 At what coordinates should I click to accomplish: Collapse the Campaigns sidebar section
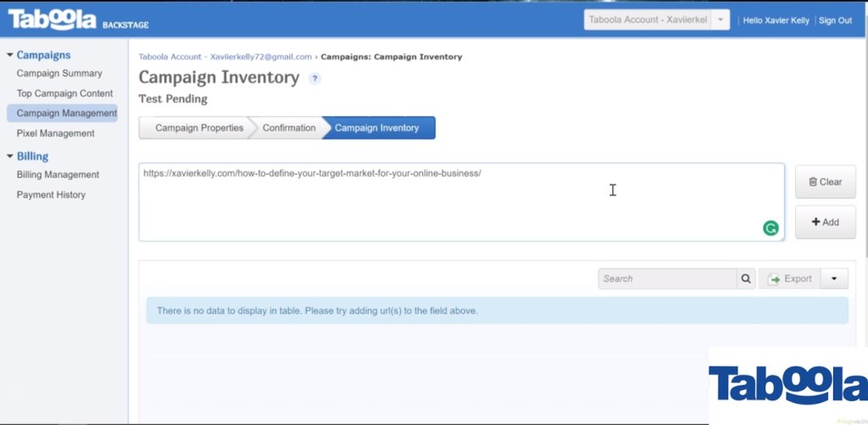(10, 55)
